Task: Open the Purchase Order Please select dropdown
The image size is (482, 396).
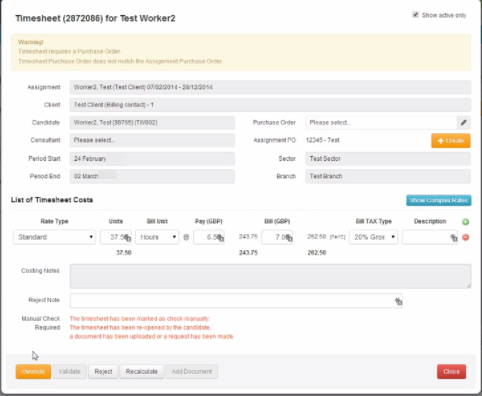Action: pos(381,123)
